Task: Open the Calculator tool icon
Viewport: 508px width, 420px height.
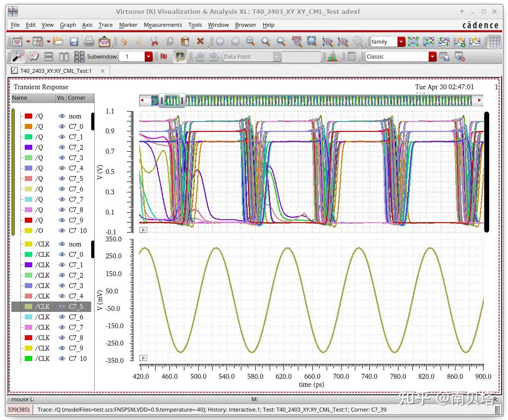Action: 351,57
